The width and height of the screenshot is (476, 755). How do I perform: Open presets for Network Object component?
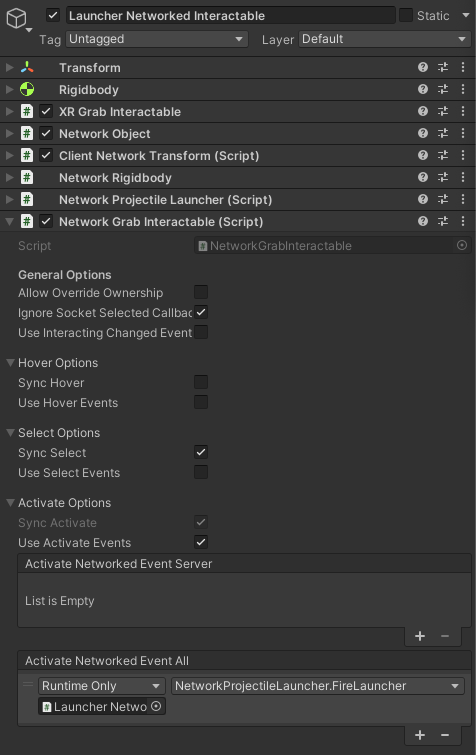(443, 133)
